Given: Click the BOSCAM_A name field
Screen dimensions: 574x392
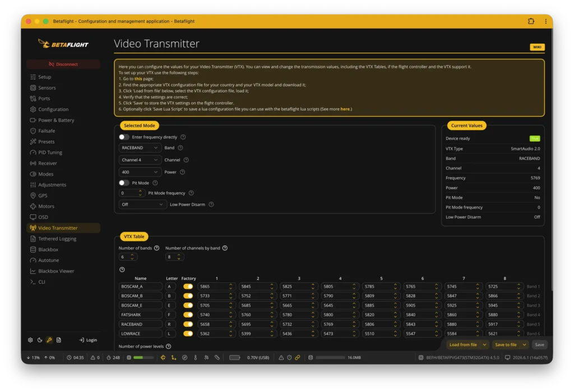Looking at the screenshot, I should [141, 287].
